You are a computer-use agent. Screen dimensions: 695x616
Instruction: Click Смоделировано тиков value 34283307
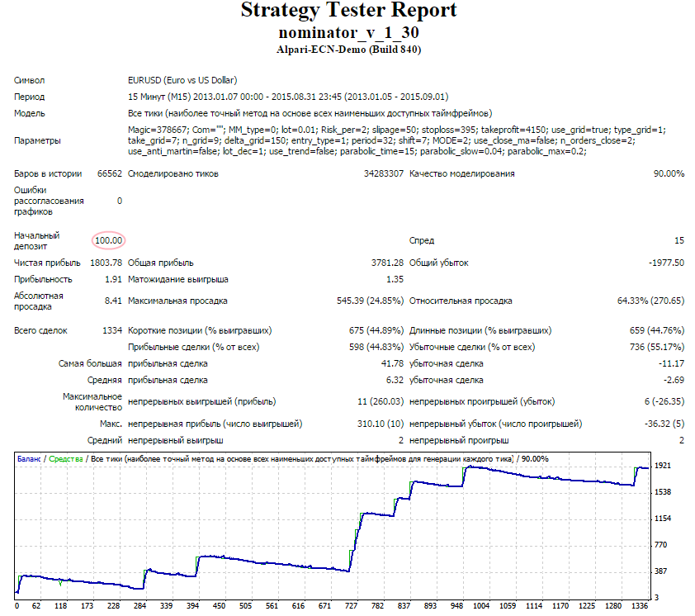(383, 173)
